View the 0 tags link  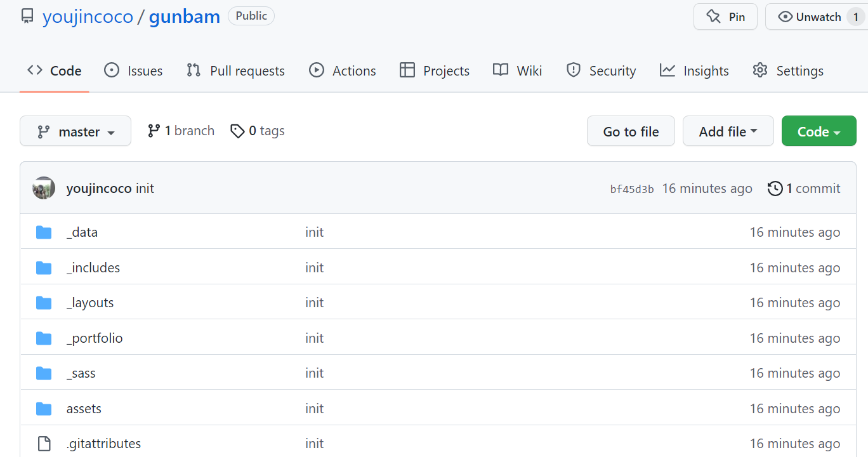pos(257,131)
